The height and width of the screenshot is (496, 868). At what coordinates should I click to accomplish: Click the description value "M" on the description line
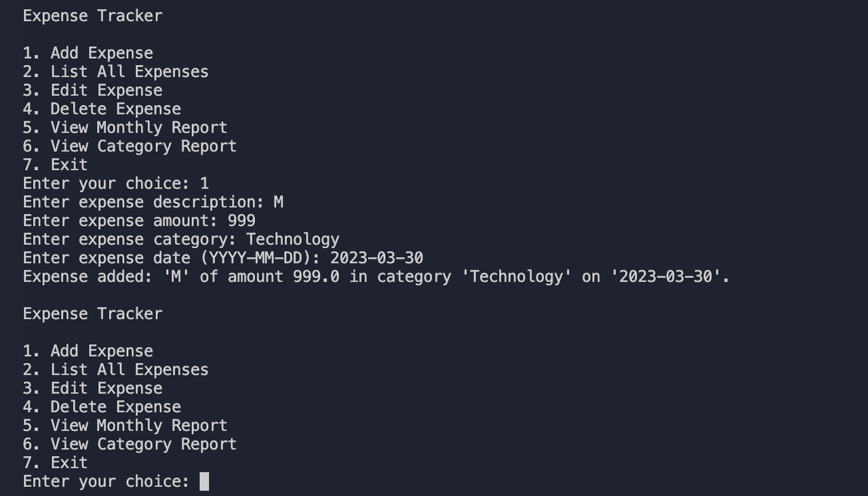278,202
